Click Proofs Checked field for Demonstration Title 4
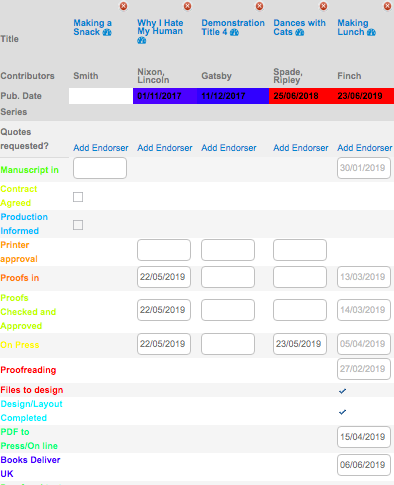This screenshot has width=394, height=485. point(228,310)
